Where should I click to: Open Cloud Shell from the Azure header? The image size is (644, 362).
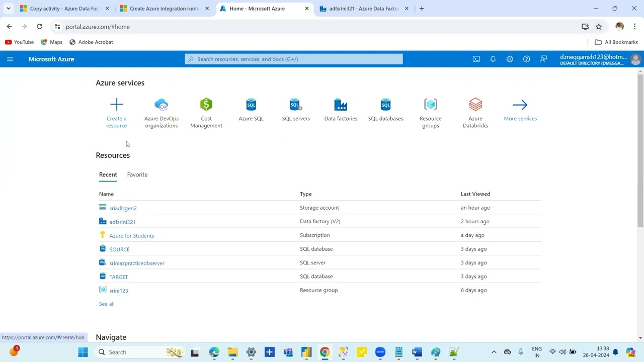pos(476,59)
